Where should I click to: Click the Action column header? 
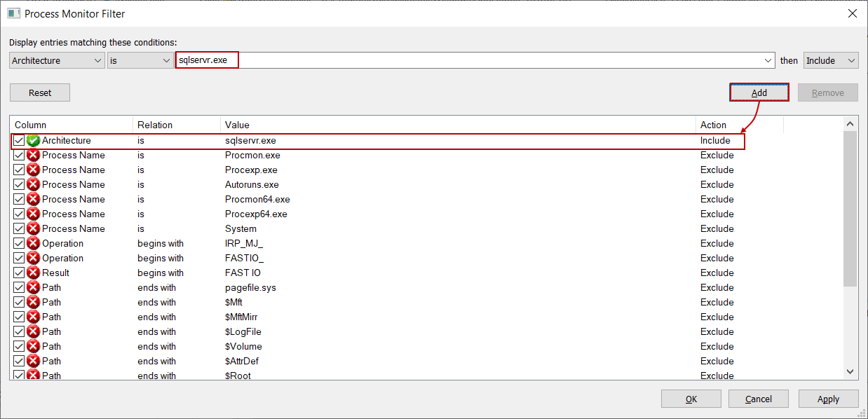point(738,125)
